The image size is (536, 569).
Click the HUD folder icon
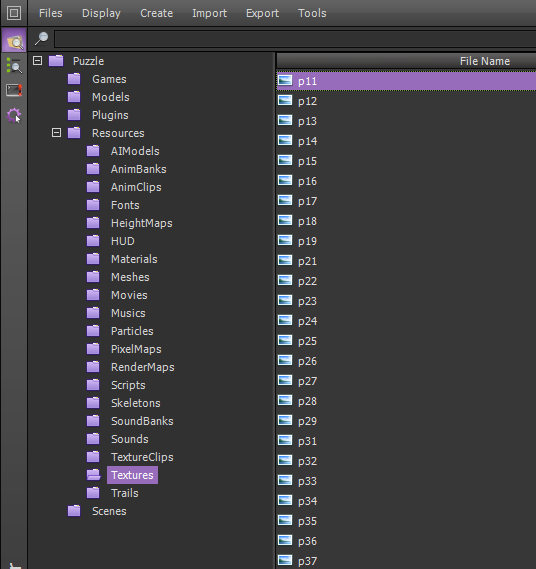[93, 241]
